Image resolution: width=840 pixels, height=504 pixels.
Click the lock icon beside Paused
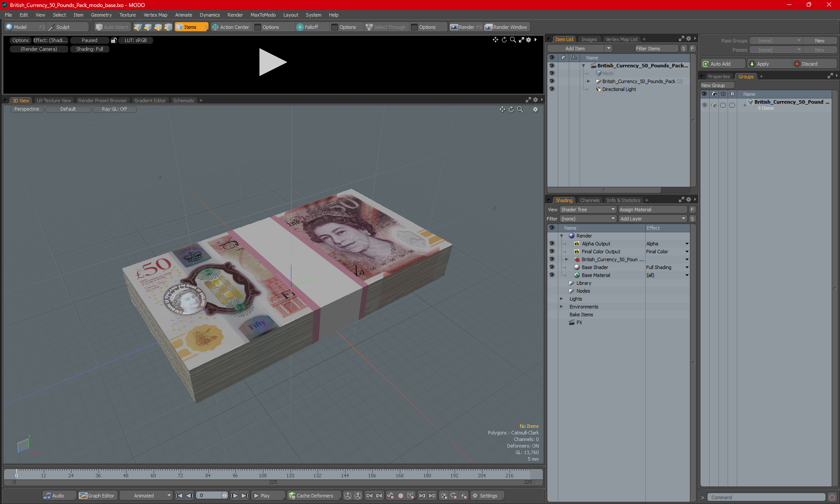coord(114,40)
